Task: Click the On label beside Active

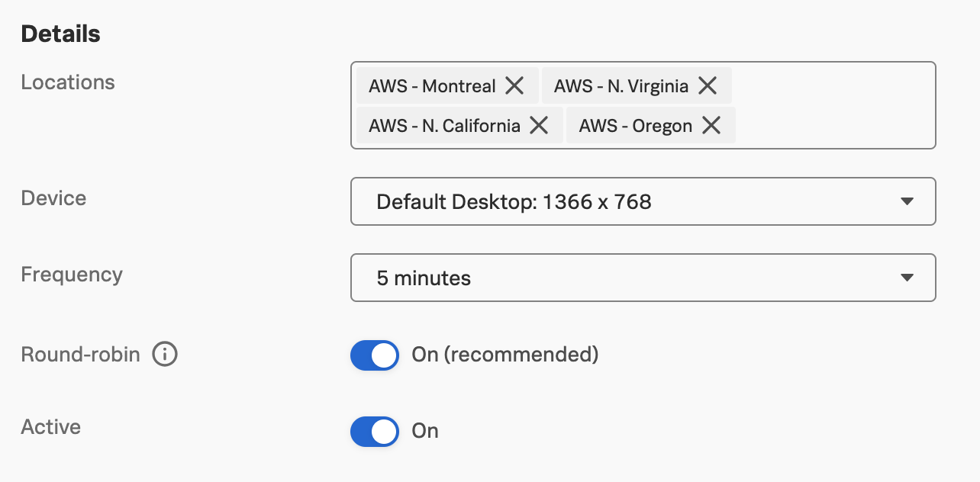Action: (425, 431)
